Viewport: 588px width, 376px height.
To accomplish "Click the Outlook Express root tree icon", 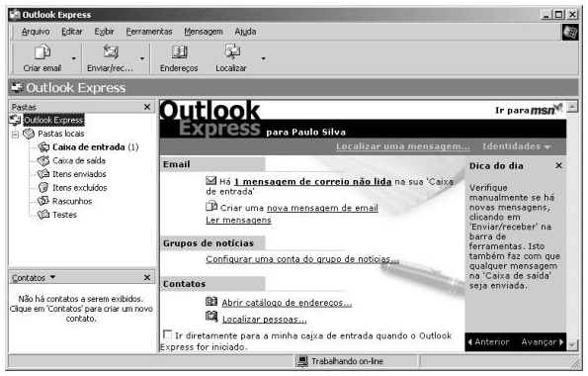I will click(15, 120).
